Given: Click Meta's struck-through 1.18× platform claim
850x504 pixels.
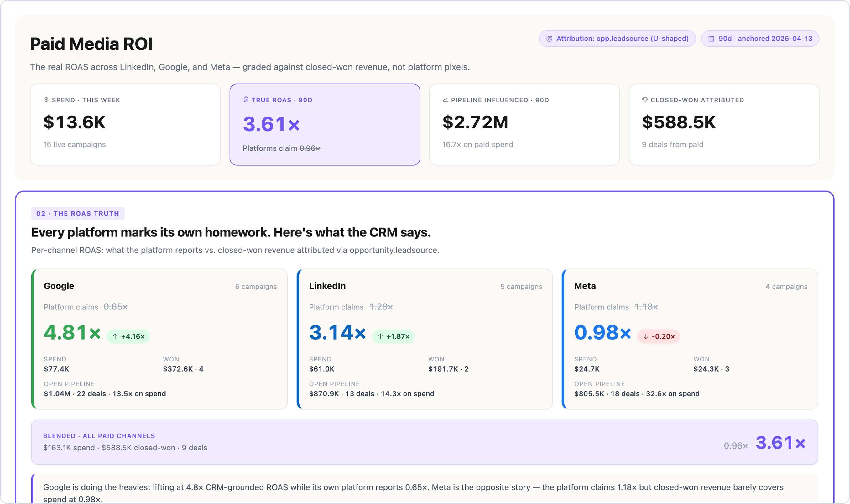Looking at the screenshot, I should click(646, 307).
